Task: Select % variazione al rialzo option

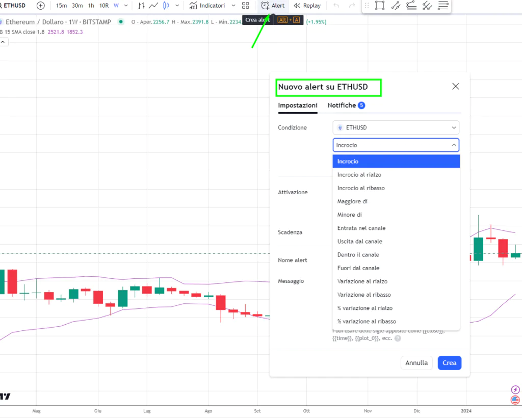Action: click(396, 308)
